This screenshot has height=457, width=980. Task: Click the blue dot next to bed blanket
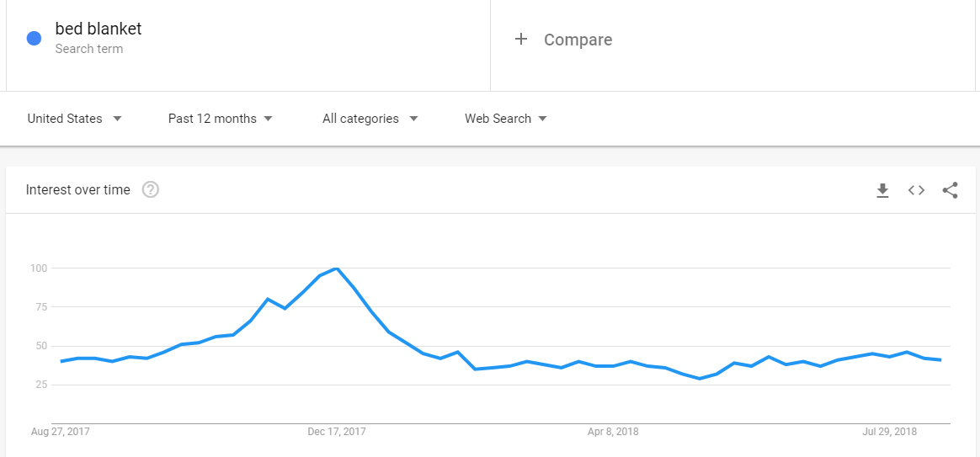click(34, 38)
